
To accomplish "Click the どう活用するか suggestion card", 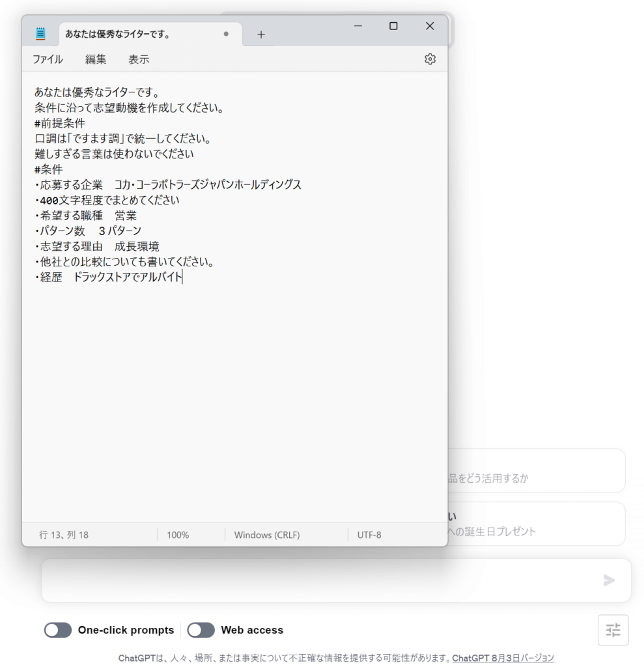I will [535, 470].
